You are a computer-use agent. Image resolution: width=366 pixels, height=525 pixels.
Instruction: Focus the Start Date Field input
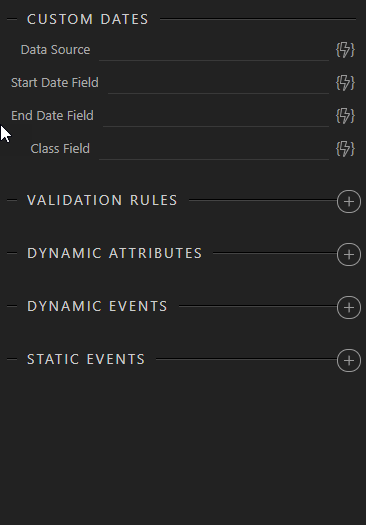[218, 83]
